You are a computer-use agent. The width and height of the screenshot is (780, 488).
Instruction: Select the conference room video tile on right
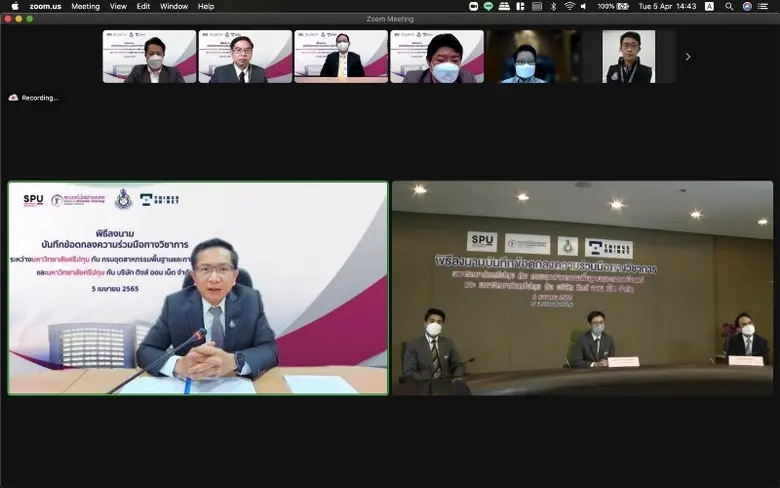[x=582, y=288]
